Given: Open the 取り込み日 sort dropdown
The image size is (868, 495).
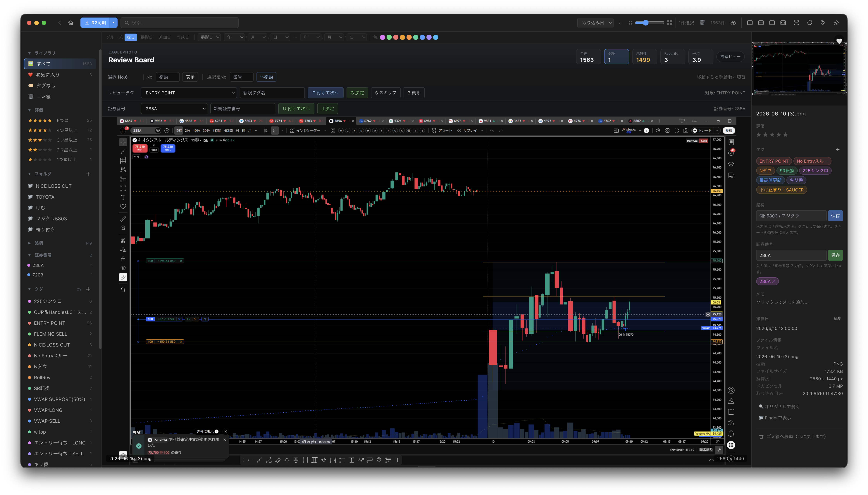Looking at the screenshot, I should [x=595, y=23].
